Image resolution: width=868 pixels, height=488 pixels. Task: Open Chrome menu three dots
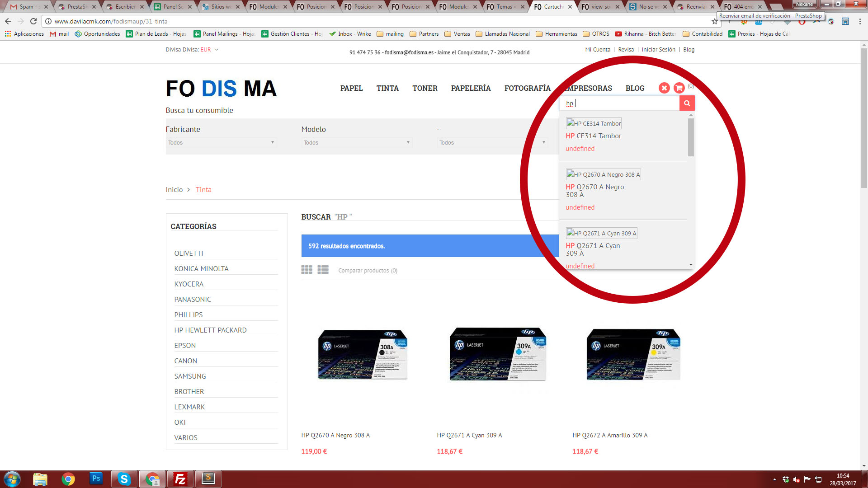coord(860,21)
